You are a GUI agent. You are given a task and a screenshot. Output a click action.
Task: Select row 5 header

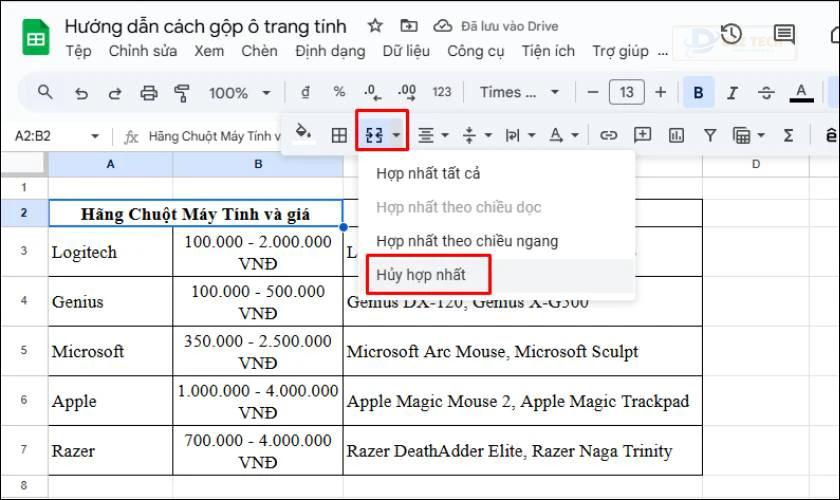click(24, 350)
